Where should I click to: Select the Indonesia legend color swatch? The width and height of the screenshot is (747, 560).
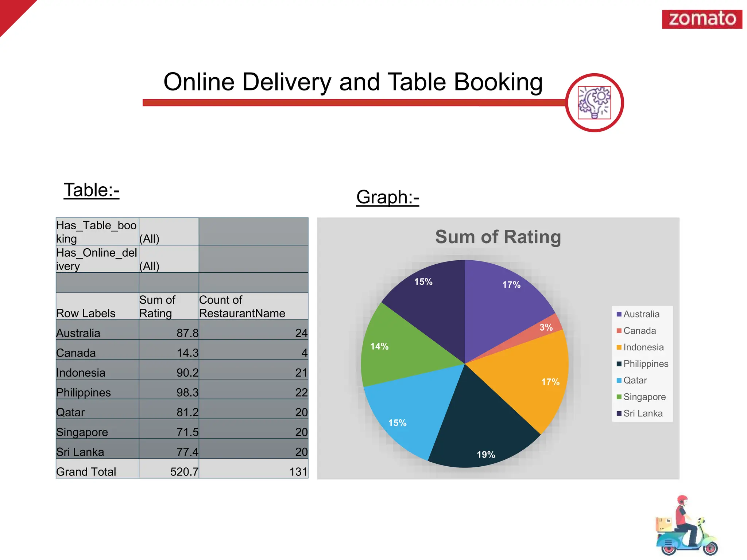point(619,347)
